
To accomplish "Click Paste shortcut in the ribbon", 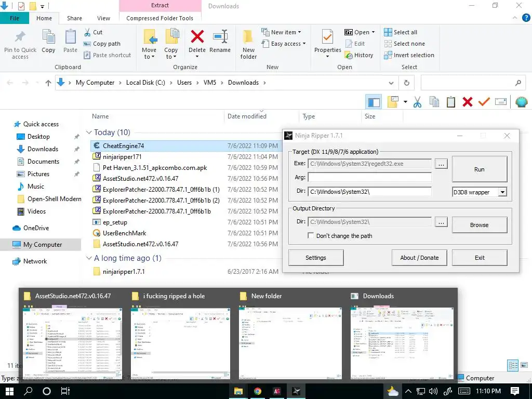I will [107, 55].
